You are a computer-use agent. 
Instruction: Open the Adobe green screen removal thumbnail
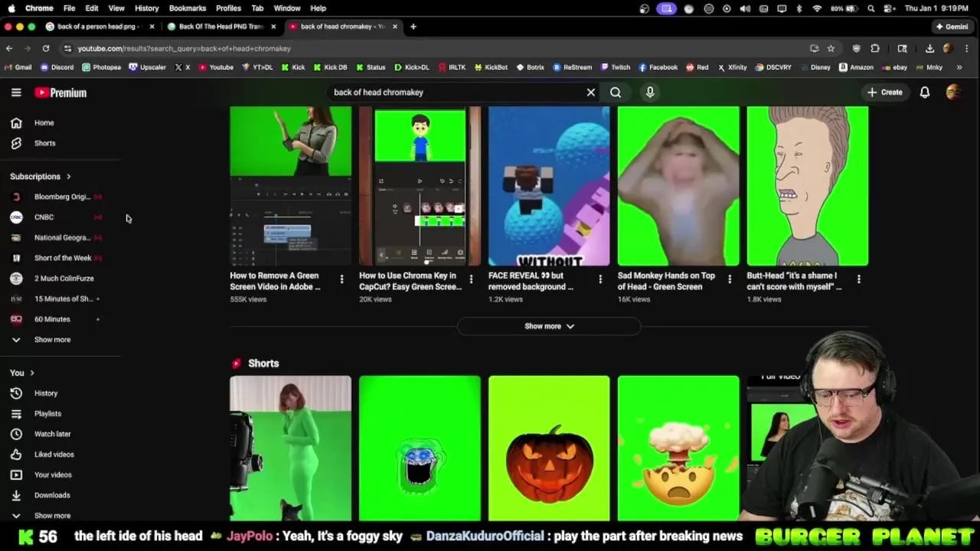point(291,186)
